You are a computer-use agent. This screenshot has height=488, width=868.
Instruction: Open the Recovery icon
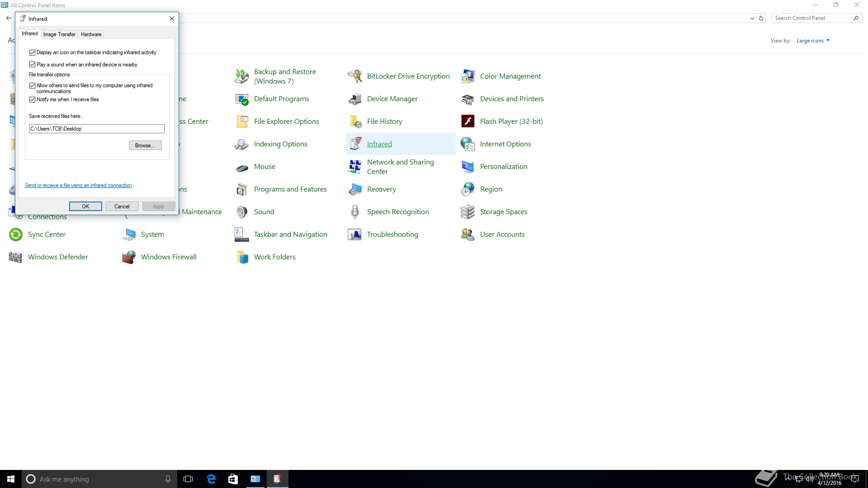click(355, 189)
